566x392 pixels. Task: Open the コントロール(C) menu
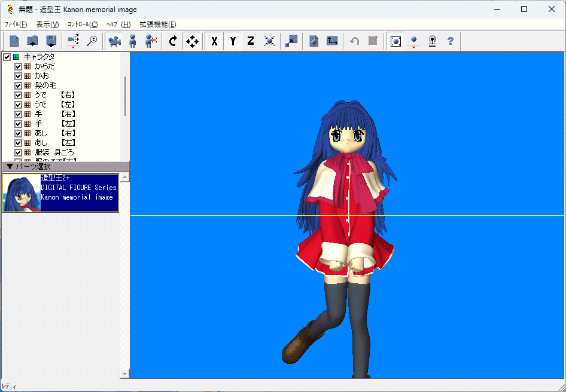coord(83,24)
